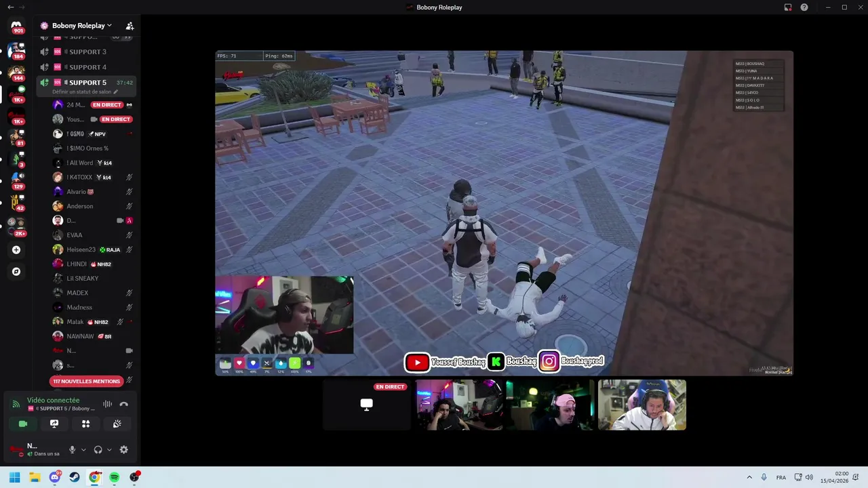The width and height of the screenshot is (868, 488).
Task: Select user Anderson in voice list
Action: pyautogui.click(x=93, y=206)
